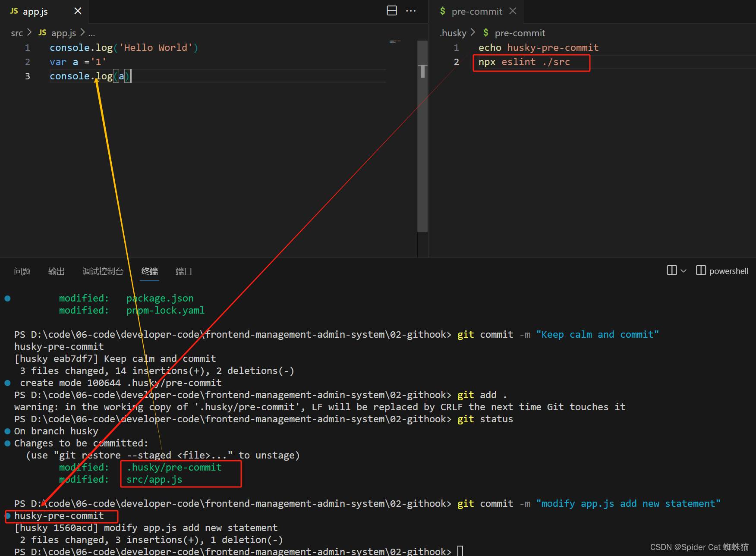Click command marker dot beside 'create mode'
The width and height of the screenshot is (756, 556).
pyautogui.click(x=7, y=383)
